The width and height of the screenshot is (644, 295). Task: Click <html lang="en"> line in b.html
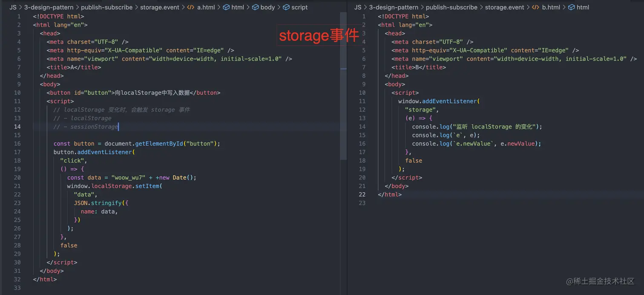(405, 25)
